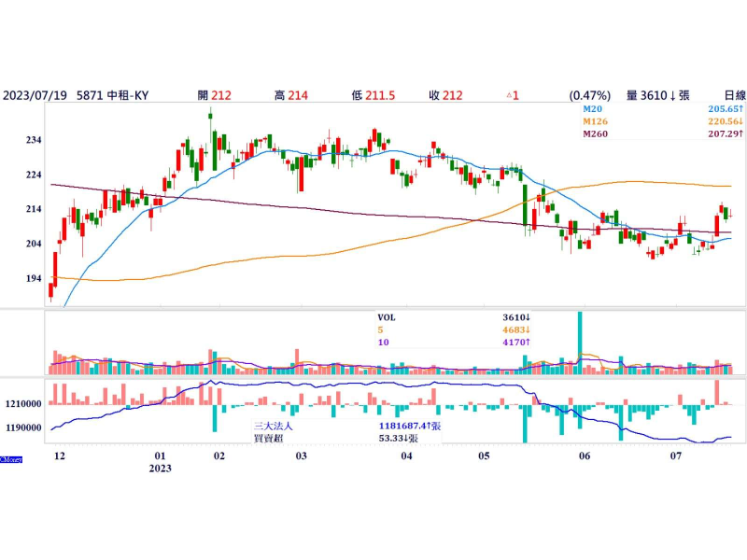Click the M20 moving average legend label

(592, 109)
